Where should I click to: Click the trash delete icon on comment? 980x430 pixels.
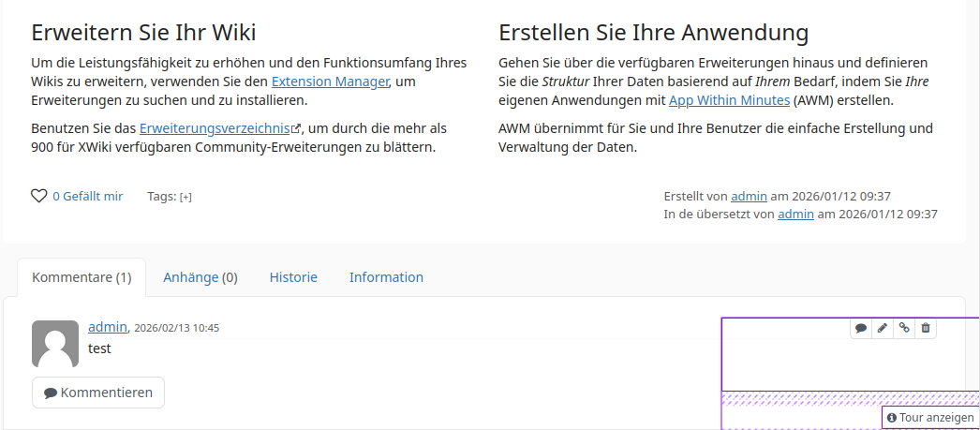[x=926, y=328]
